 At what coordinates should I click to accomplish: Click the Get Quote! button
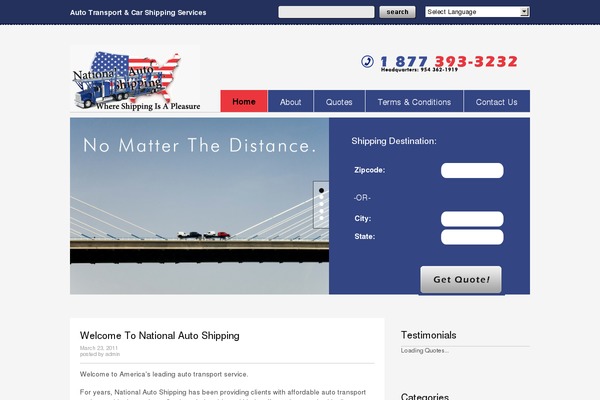coord(461,280)
